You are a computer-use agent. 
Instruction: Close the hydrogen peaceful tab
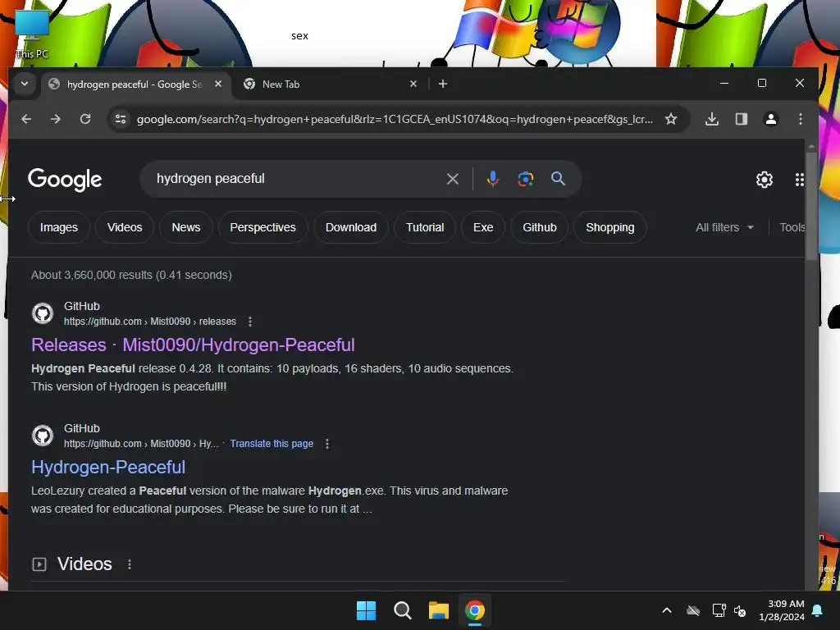tap(218, 84)
